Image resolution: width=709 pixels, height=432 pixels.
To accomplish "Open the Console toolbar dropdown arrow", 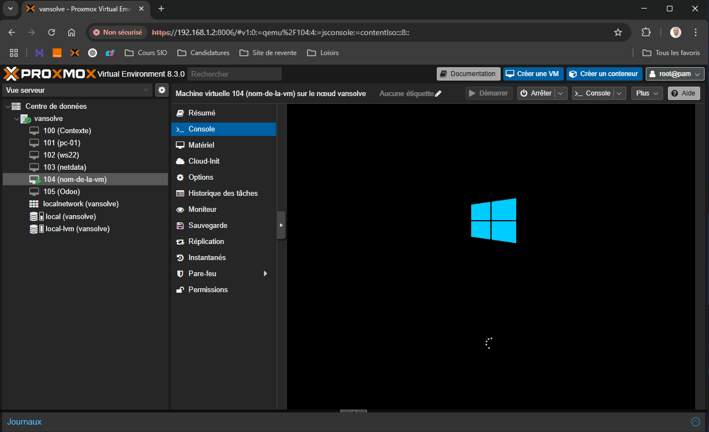I will pyautogui.click(x=619, y=93).
